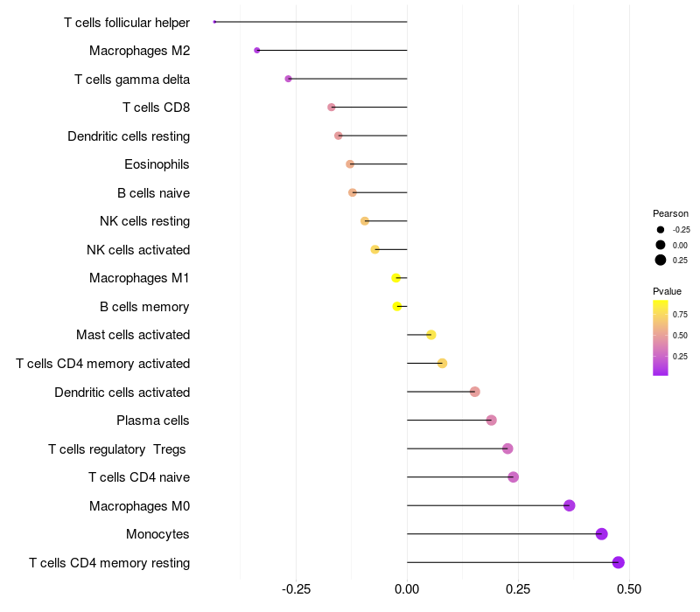Select the Plasma cells data point

coord(491,421)
